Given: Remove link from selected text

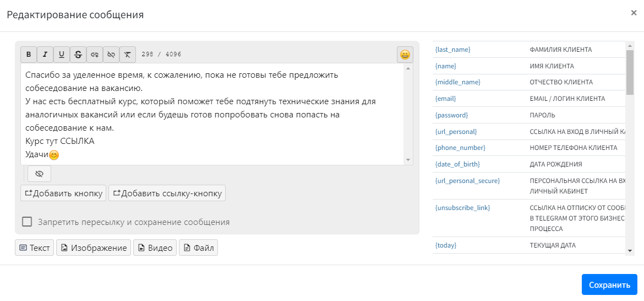Looking at the screenshot, I should pos(111,54).
